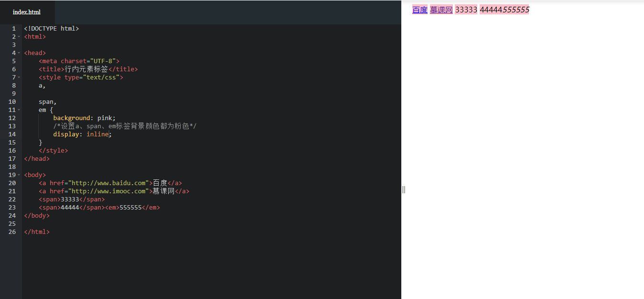Image resolution: width=644 pixels, height=299 pixels.
Task: Collapse the body tag fold arrow
Action: 19,175
